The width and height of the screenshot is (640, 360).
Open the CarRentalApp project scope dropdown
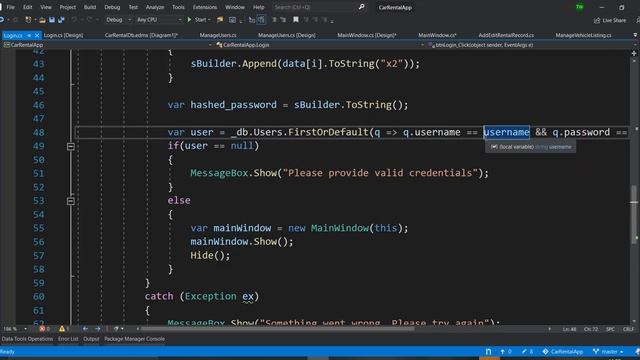click(108, 45)
